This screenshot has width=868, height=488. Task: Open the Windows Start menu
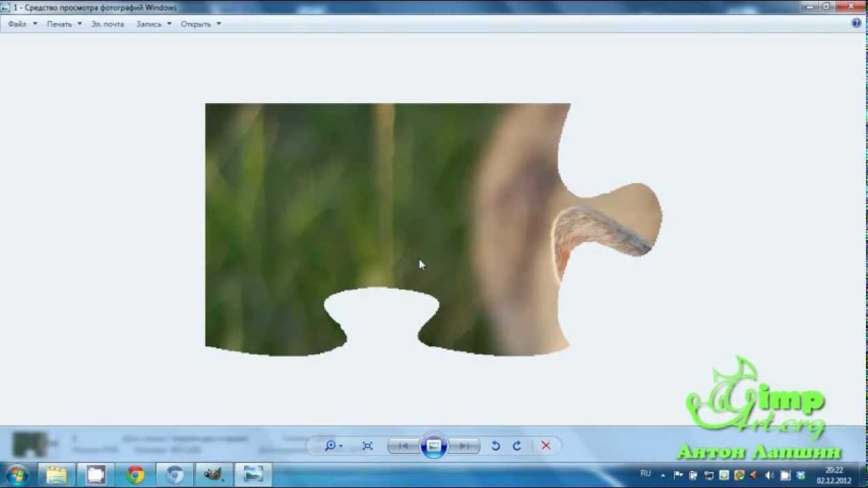click(x=16, y=474)
